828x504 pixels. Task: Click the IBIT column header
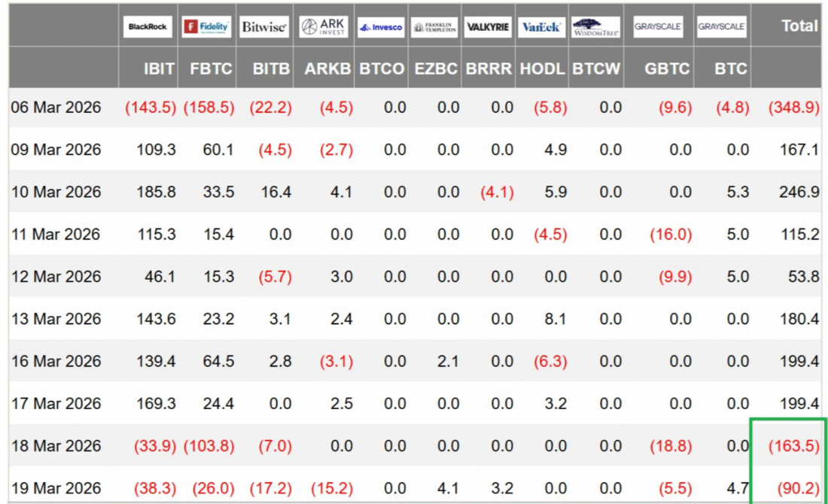(160, 68)
